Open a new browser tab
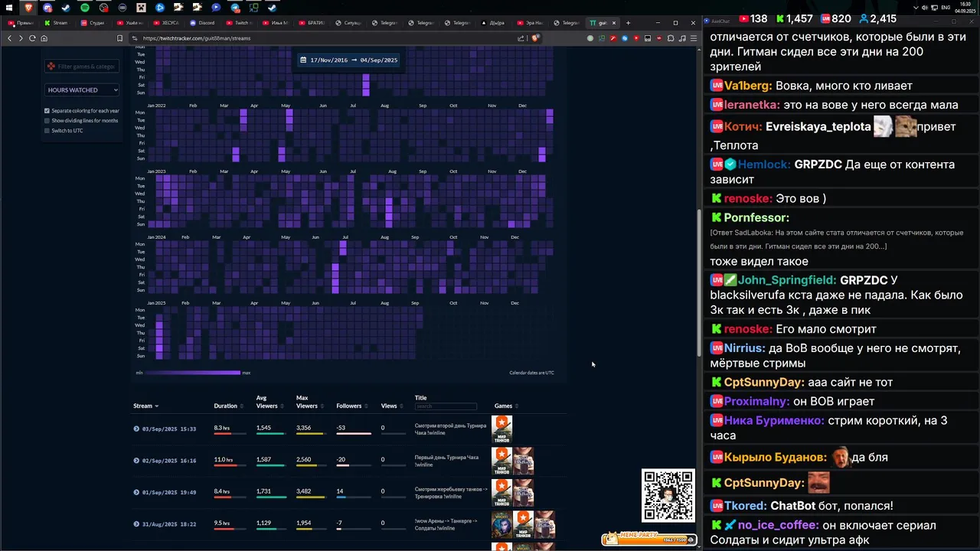 (628, 23)
